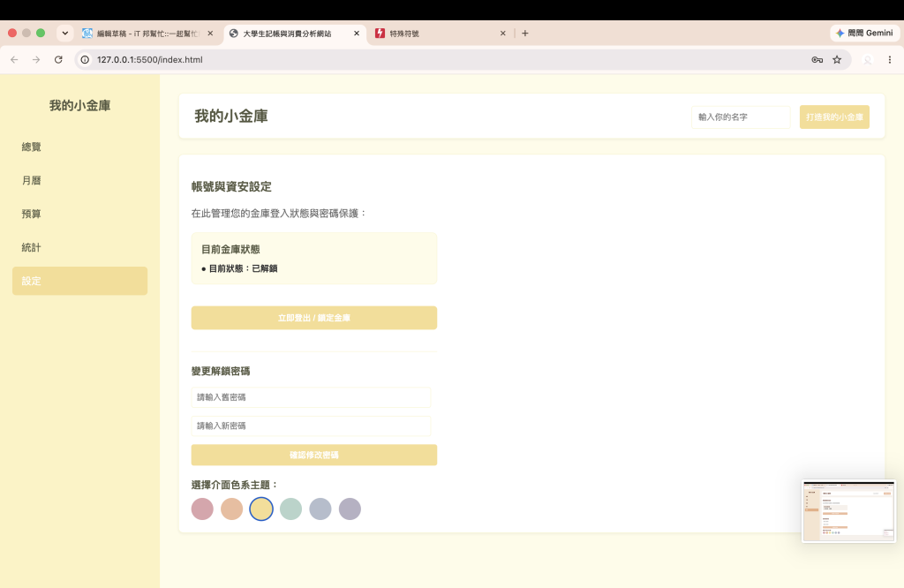This screenshot has width=904, height=588.
Task: Click 立即登出 / 鎖定金庫 button
Action: pos(313,318)
